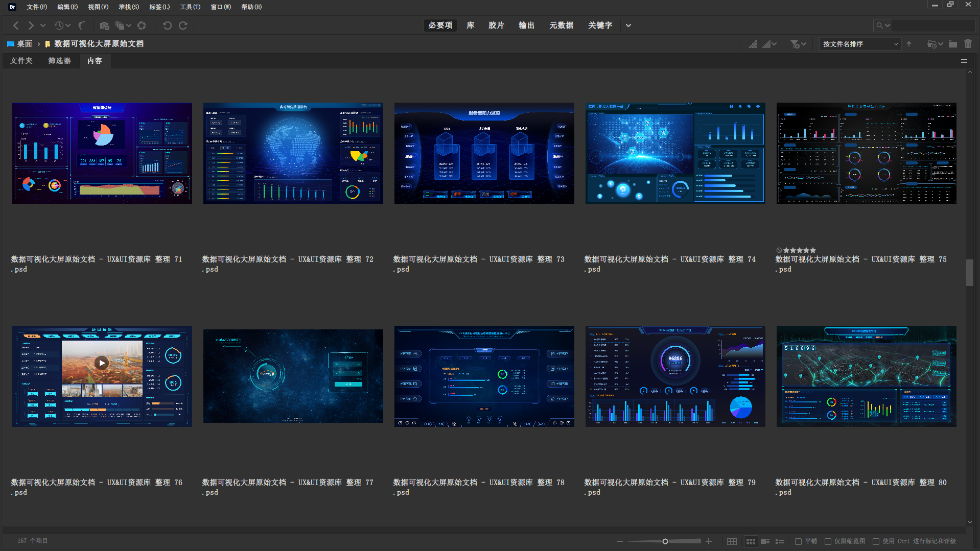Click the scroll down arrow in content panel
The width and height of the screenshot is (980, 551).
[970, 522]
